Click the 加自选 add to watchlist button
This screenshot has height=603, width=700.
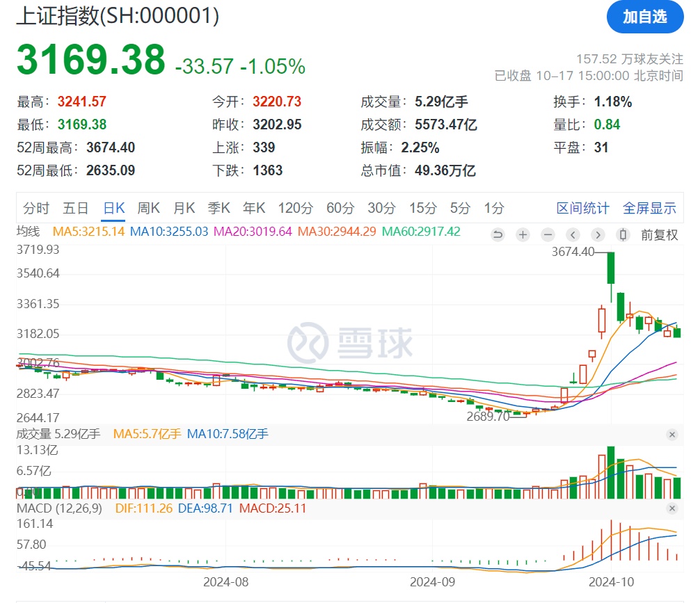click(x=644, y=17)
